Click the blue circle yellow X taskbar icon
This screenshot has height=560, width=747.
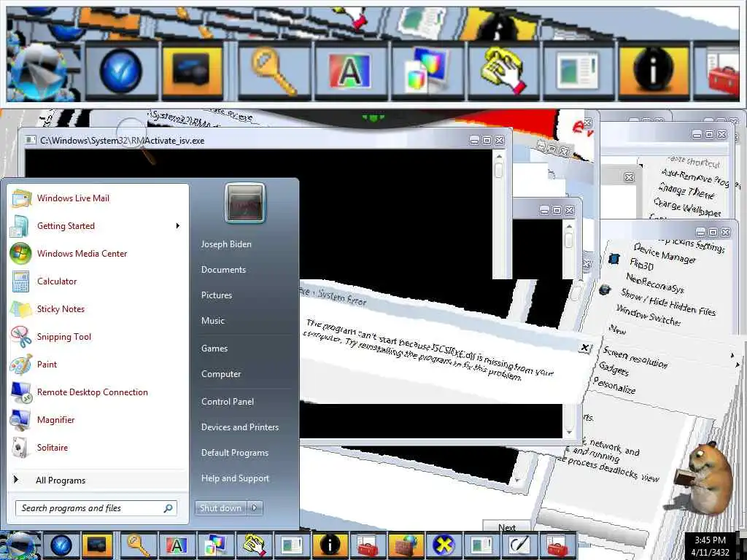click(444, 545)
